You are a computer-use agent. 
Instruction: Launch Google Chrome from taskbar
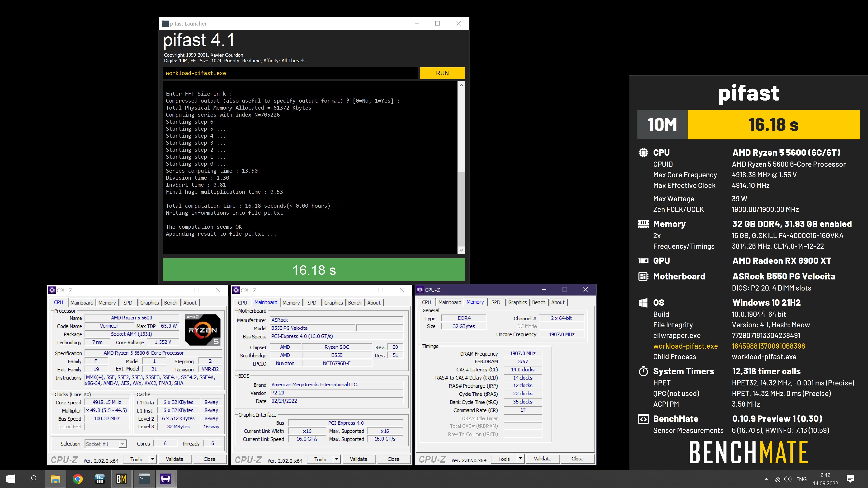78,479
